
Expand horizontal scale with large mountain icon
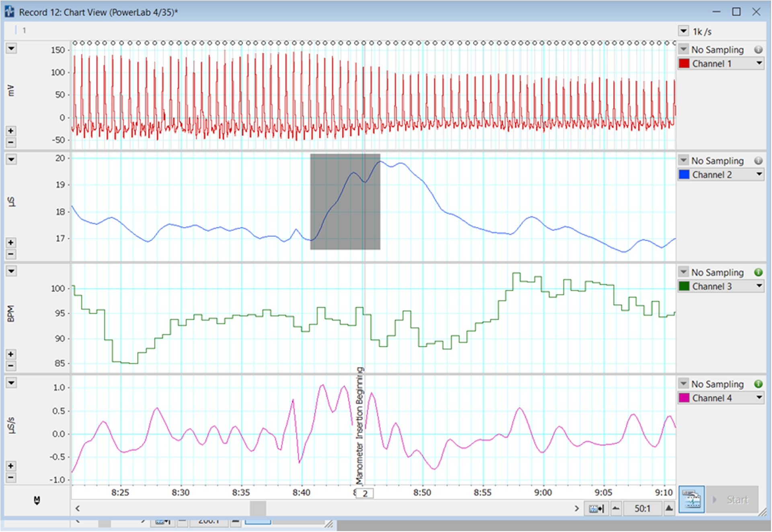point(669,509)
